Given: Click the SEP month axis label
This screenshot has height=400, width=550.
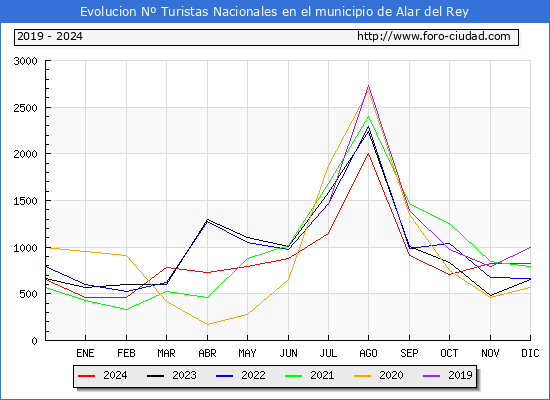Looking at the screenshot, I should click(409, 353).
